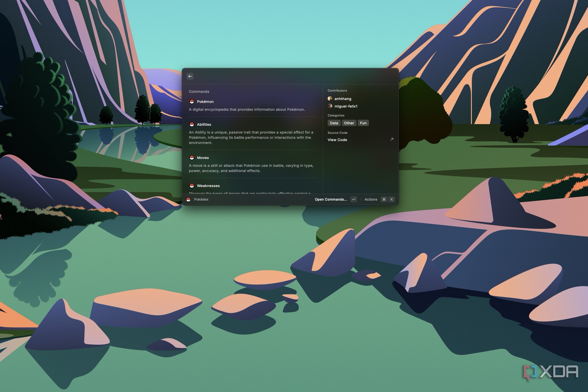588x392 pixels.
Task: Click the Pokédex label in the bottom bar
Action: [201, 199]
